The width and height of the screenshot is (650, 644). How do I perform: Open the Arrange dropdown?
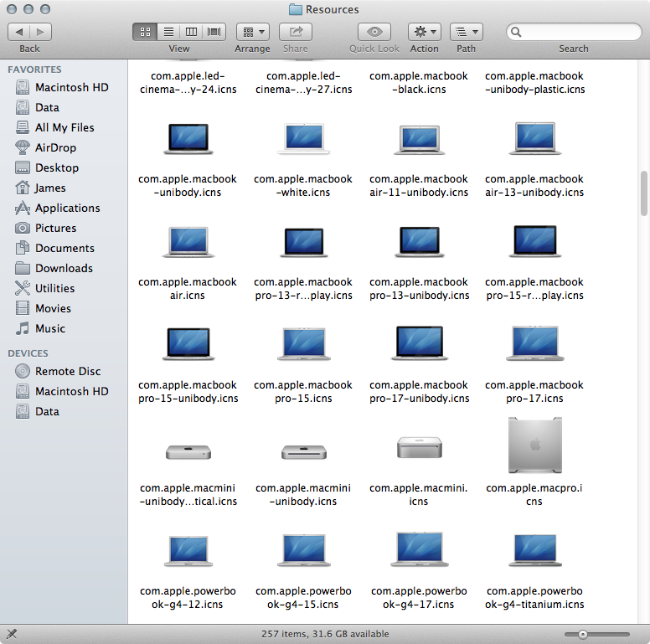(253, 32)
